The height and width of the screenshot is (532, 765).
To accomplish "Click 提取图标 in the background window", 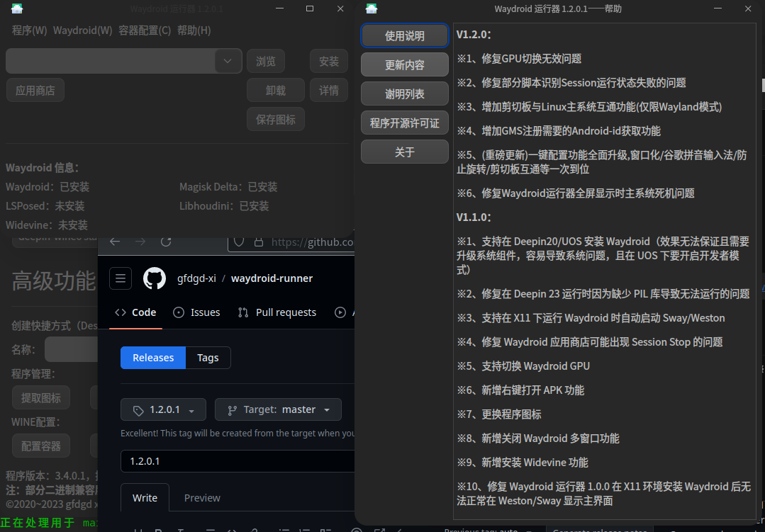I will pyautogui.click(x=41, y=398).
